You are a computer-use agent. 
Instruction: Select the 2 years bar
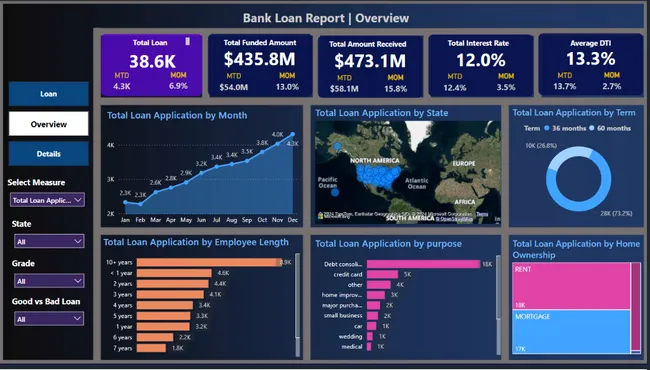172,284
